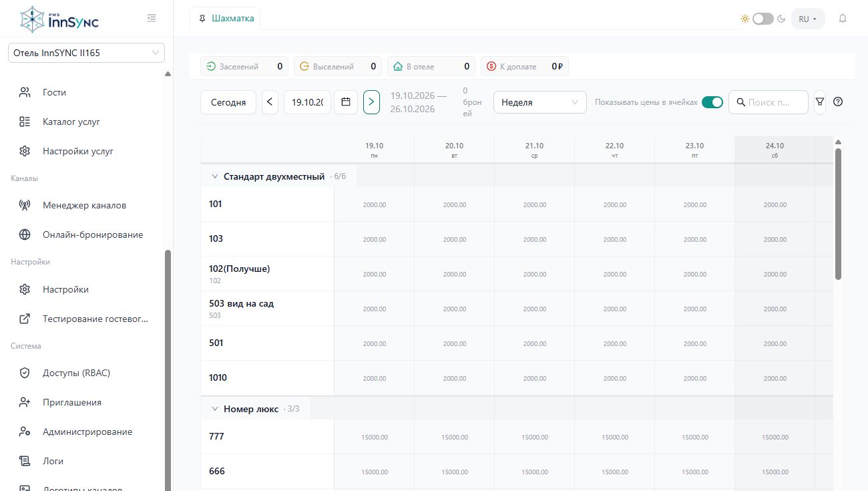Viewport: 868px width, 491px height.
Task: Click the Заселений check-in icon
Action: pyautogui.click(x=210, y=66)
